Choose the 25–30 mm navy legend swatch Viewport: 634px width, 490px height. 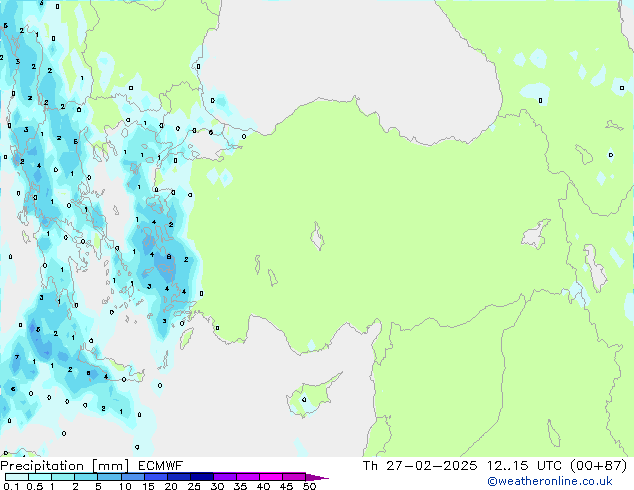[201, 477]
